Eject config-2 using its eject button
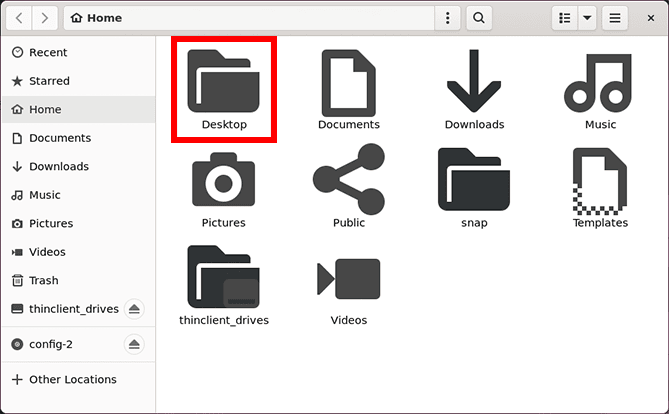 pyautogui.click(x=134, y=344)
